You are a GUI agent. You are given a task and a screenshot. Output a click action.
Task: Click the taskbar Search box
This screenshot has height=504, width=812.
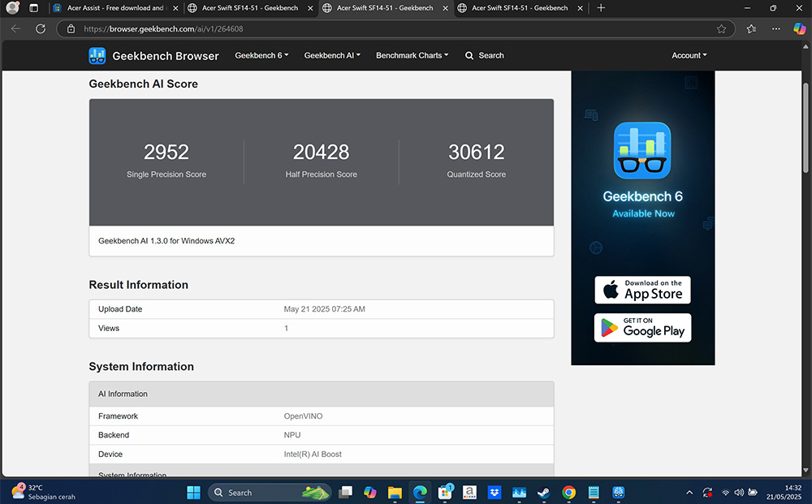click(270, 493)
